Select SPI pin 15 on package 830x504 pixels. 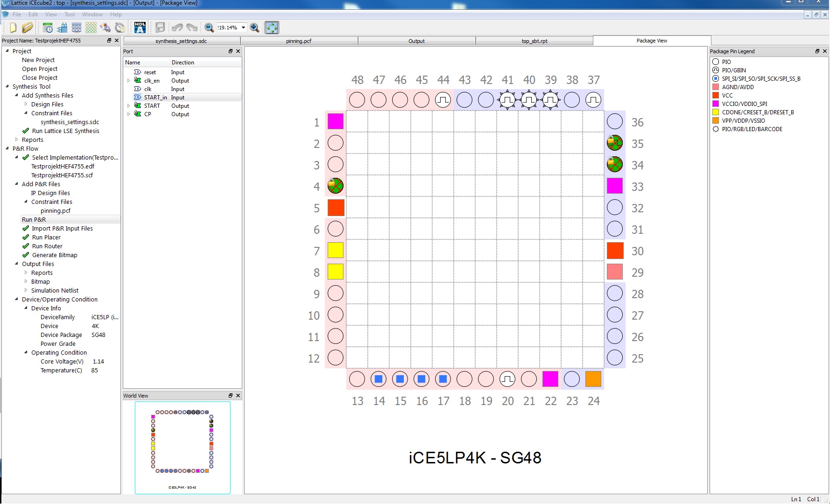tap(400, 379)
